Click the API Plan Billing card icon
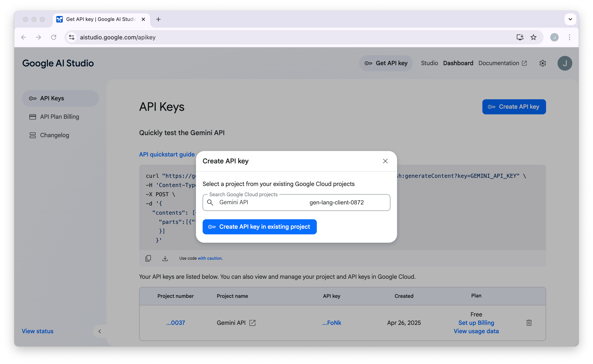 (32, 117)
